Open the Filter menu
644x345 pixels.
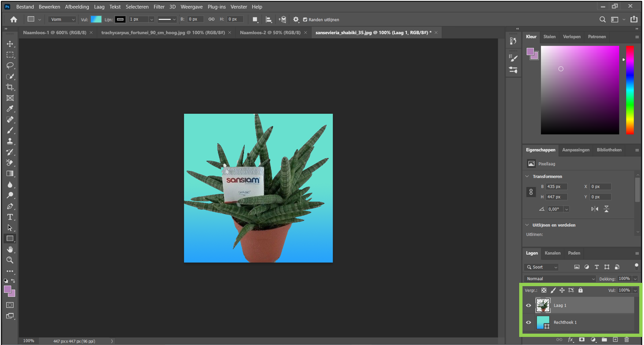(x=159, y=7)
